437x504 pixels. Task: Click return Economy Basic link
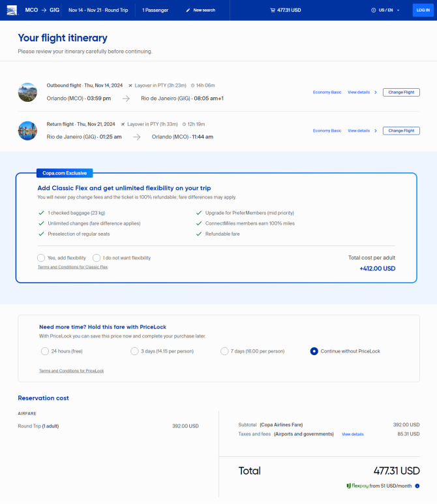[x=327, y=131]
